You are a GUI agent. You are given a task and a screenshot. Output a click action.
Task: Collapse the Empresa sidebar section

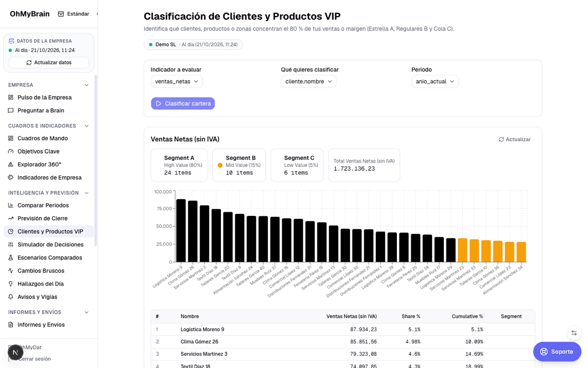coord(87,85)
